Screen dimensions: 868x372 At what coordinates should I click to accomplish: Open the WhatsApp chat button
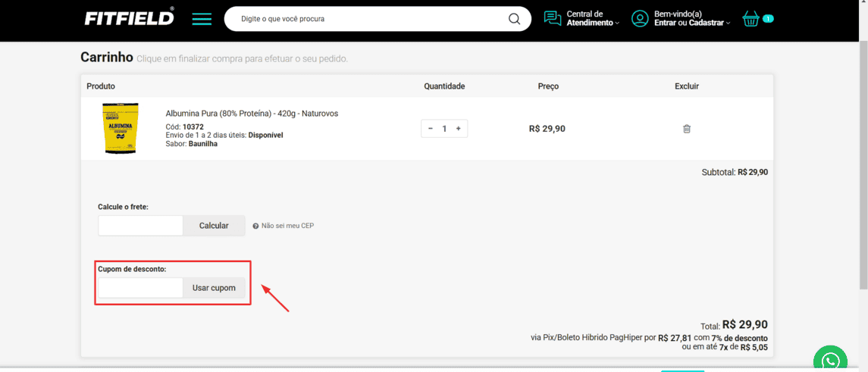point(830,358)
